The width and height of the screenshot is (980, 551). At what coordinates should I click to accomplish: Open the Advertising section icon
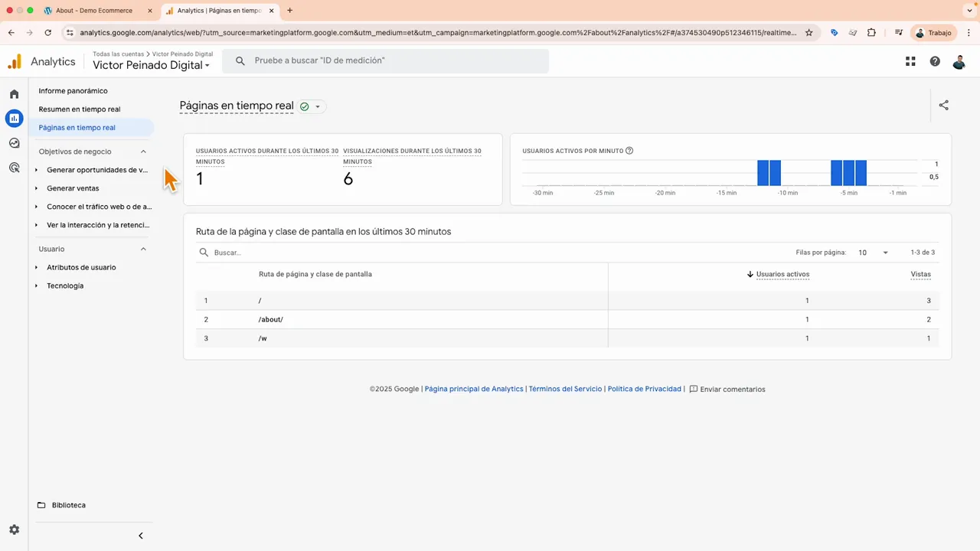pos(14,168)
